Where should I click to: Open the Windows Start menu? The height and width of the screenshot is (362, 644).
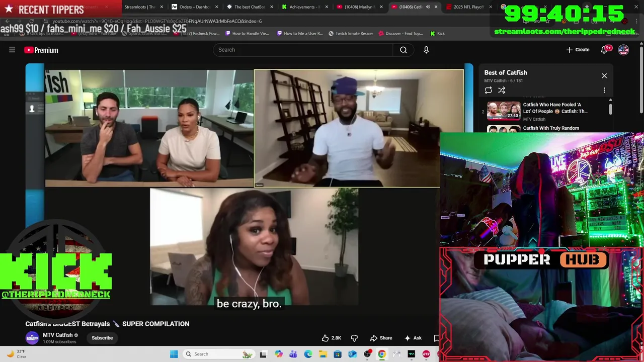[x=174, y=354]
